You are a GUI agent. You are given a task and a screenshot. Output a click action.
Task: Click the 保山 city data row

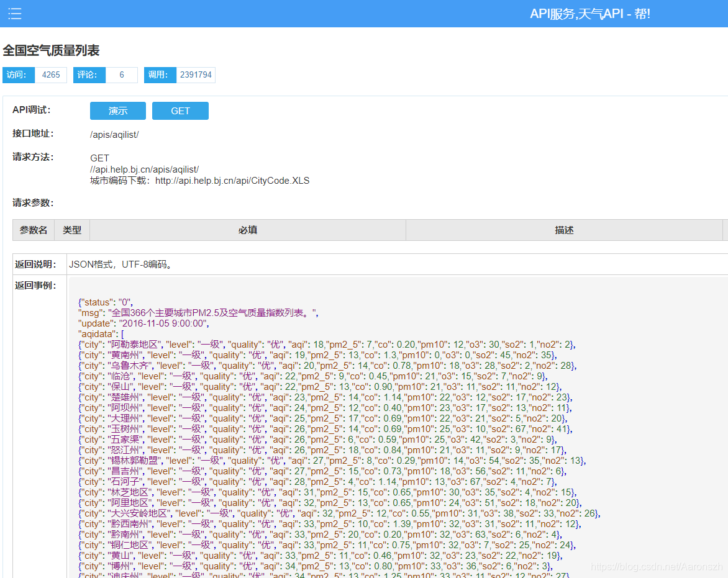321,387
